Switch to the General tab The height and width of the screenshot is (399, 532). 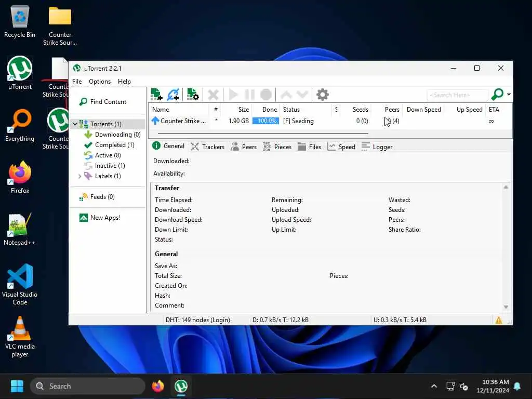click(168, 146)
